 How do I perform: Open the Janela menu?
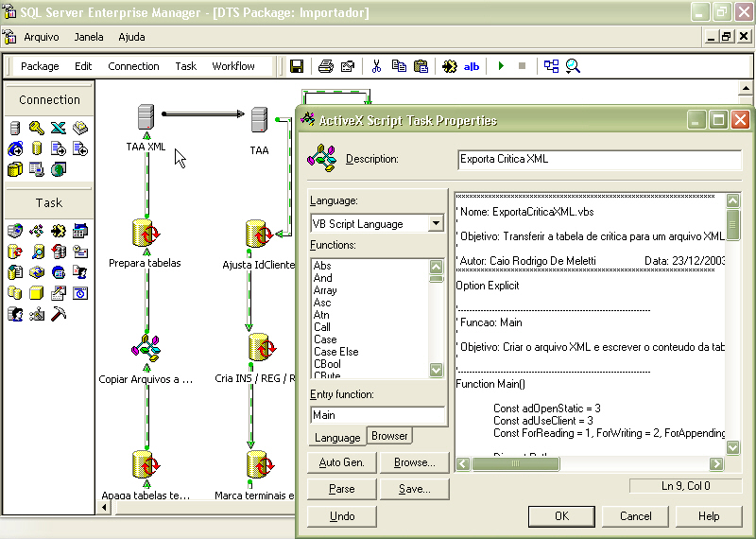89,37
